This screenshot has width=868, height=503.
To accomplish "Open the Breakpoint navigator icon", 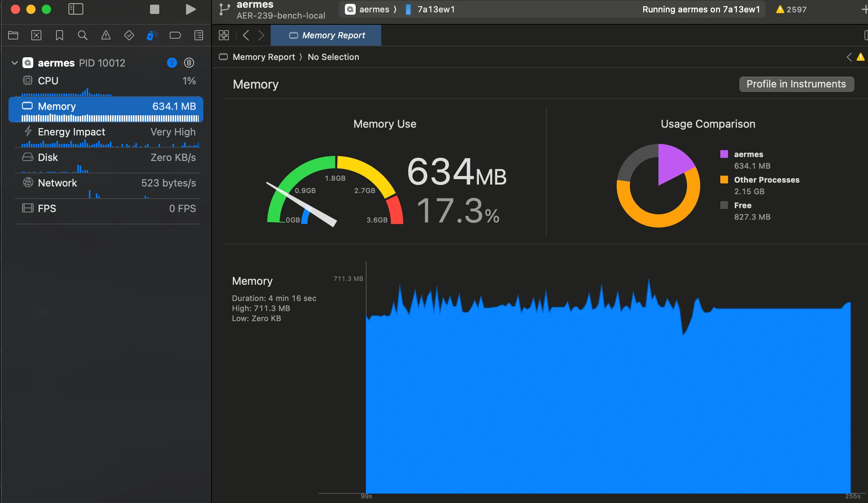I will click(175, 36).
